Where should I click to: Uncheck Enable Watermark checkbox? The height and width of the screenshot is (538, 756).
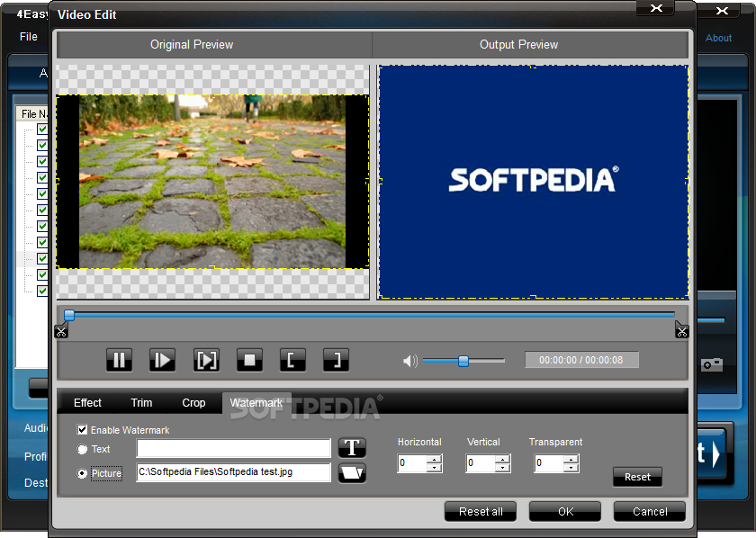(x=83, y=429)
